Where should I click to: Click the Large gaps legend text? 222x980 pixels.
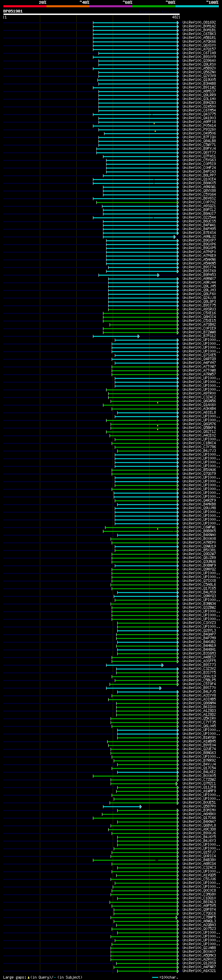coord(15,977)
